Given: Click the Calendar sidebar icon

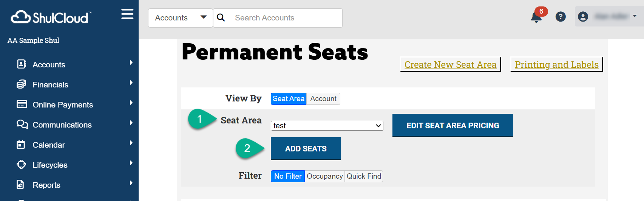Looking at the screenshot, I should click(x=21, y=145).
